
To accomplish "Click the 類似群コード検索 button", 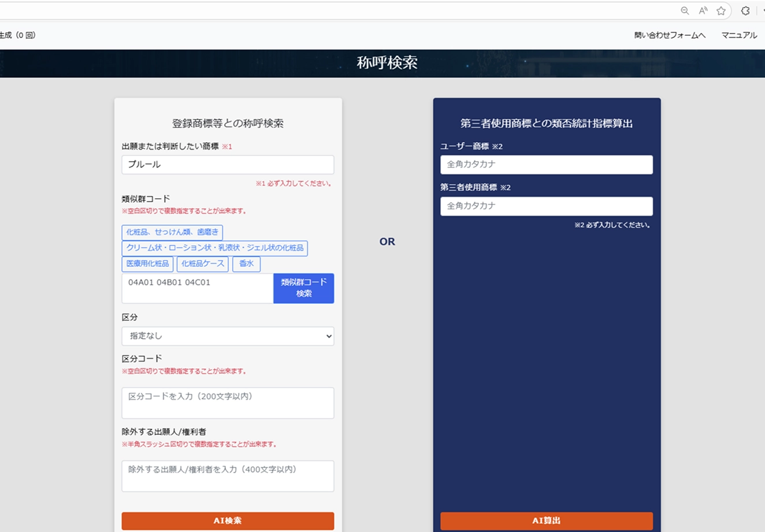I will pyautogui.click(x=303, y=288).
